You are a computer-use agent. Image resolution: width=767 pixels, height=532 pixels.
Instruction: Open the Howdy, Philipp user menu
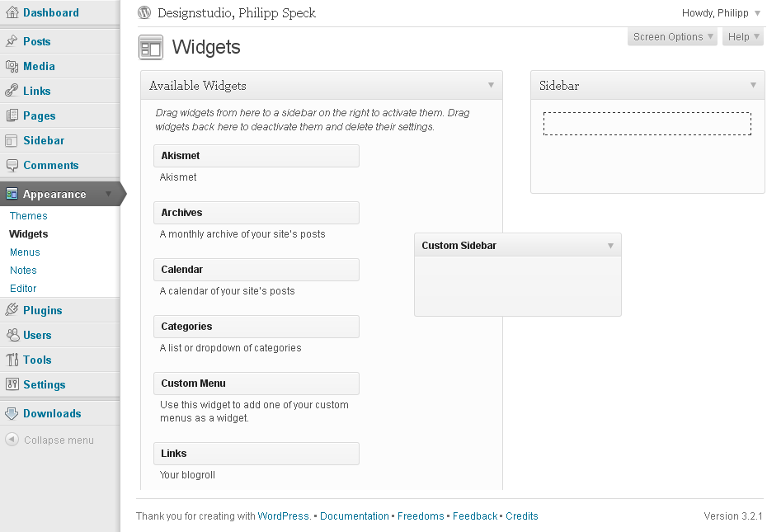pos(721,12)
